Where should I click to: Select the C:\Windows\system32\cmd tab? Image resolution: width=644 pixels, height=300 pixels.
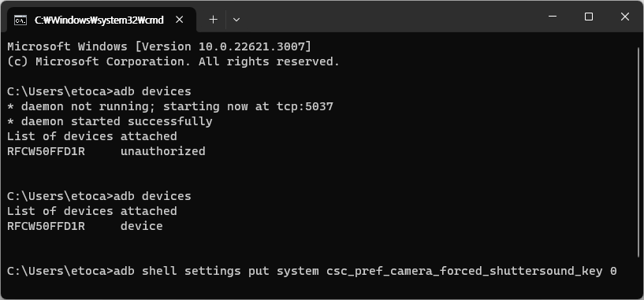point(99,19)
